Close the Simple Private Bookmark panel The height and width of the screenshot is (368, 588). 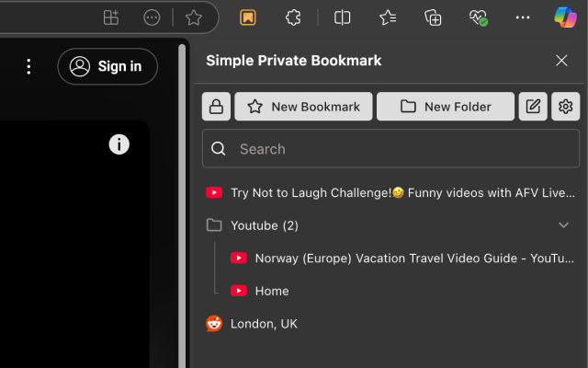pyautogui.click(x=561, y=61)
